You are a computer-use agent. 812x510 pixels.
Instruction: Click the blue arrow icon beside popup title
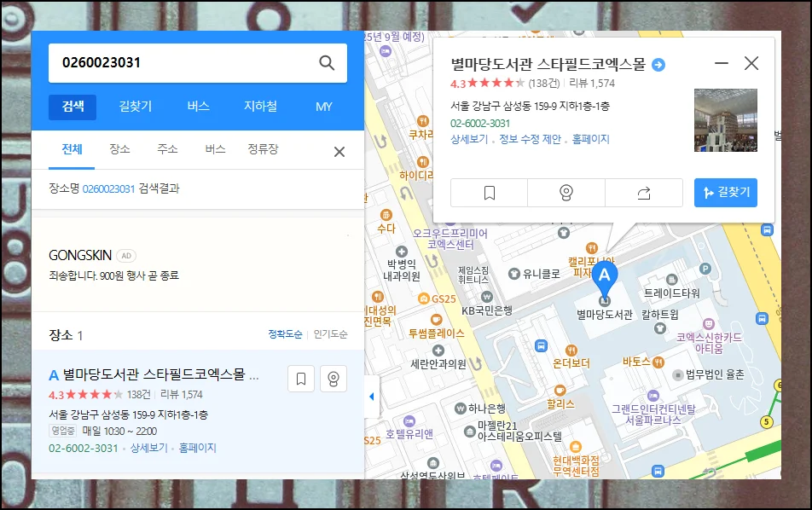658,65
